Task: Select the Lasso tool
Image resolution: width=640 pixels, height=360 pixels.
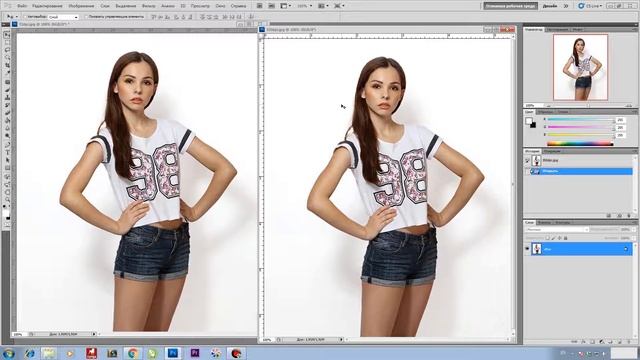Action: [7, 50]
